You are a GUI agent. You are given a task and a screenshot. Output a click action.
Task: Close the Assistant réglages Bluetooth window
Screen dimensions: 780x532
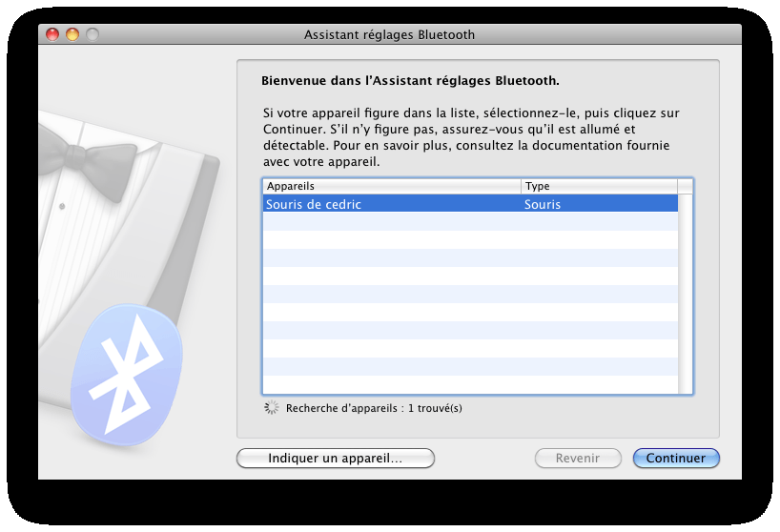point(52,34)
